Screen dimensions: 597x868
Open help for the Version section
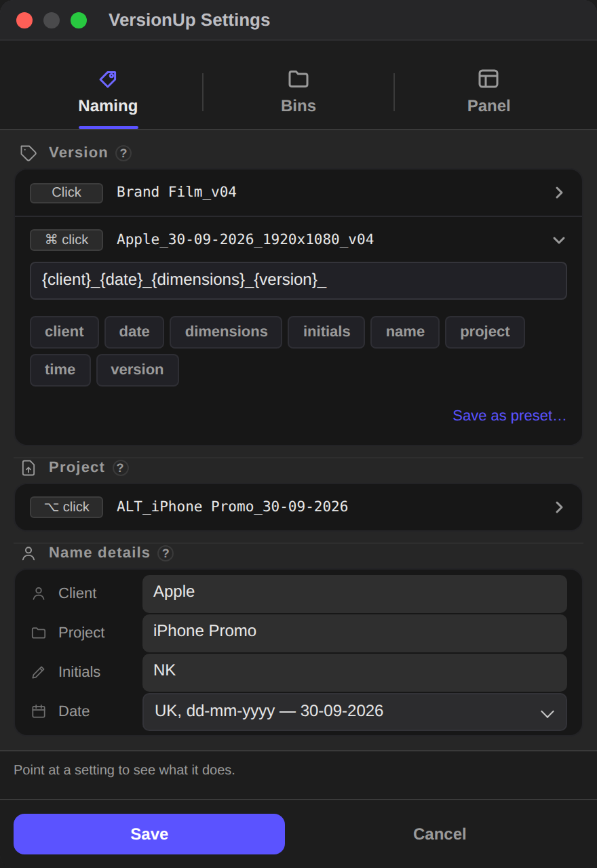tap(123, 153)
